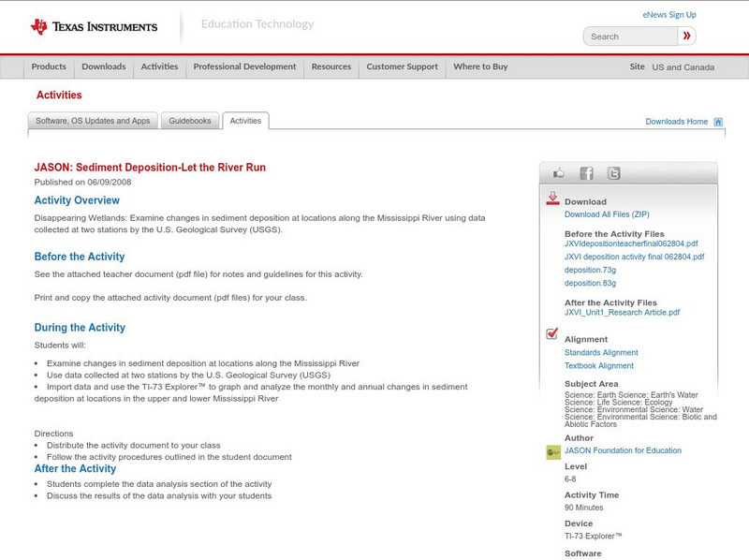Open the Products menu
This screenshot has width=749, height=560.
[x=49, y=66]
